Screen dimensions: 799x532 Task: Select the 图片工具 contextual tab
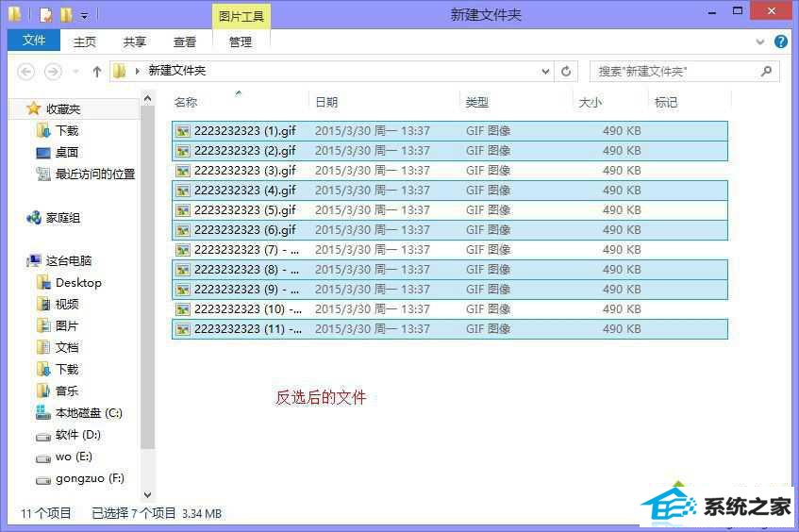(241, 16)
